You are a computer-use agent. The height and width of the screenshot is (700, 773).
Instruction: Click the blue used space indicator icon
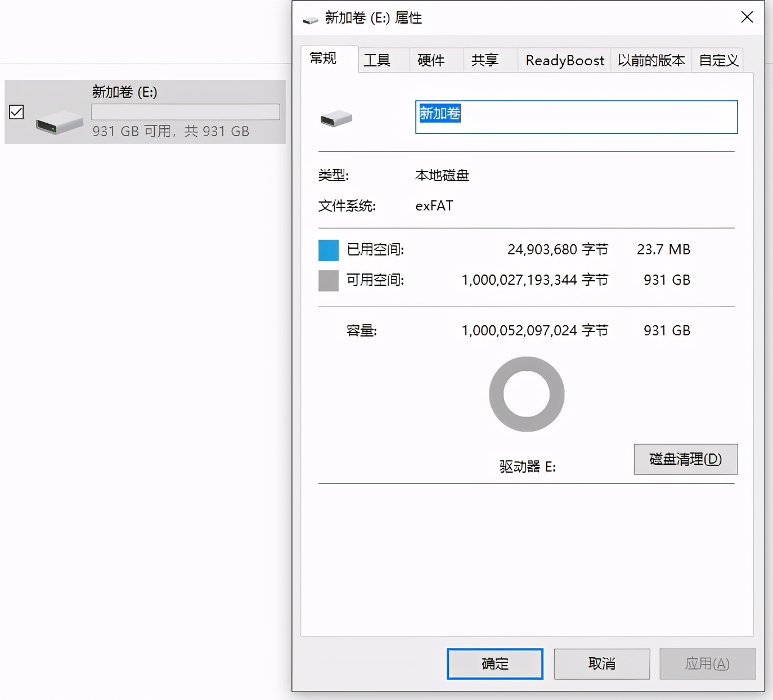pos(328,250)
